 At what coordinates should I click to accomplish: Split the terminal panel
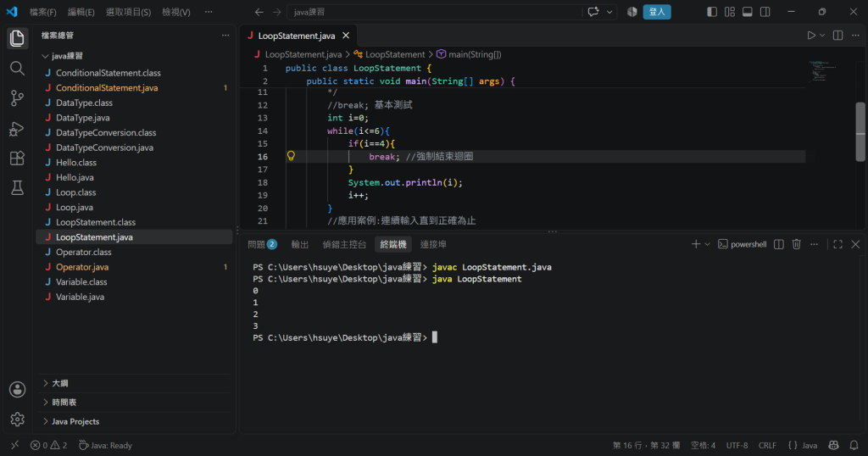point(779,244)
